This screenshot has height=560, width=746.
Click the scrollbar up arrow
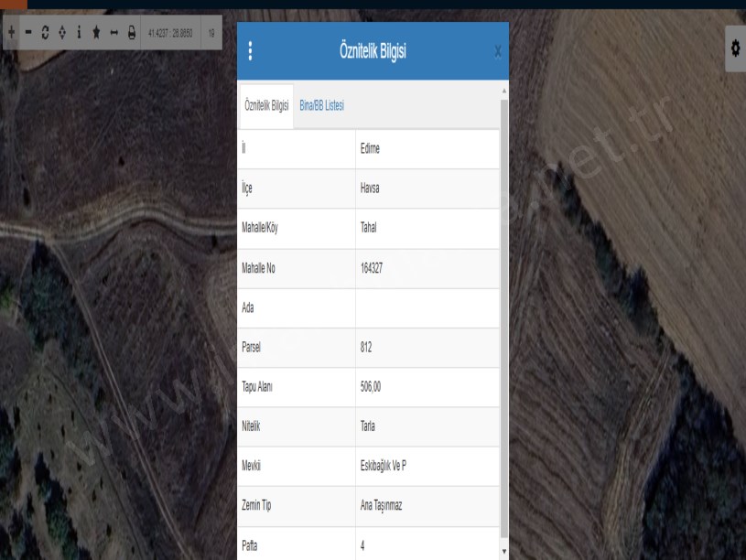click(x=503, y=91)
